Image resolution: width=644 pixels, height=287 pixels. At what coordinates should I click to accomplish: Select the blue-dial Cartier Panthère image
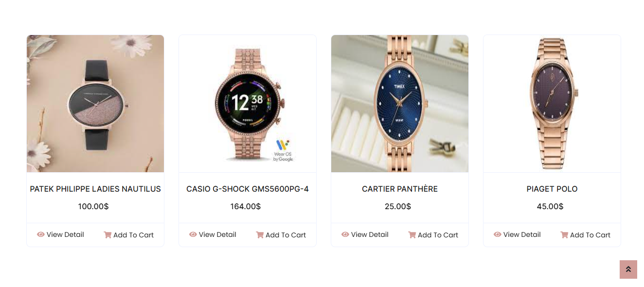click(x=400, y=104)
